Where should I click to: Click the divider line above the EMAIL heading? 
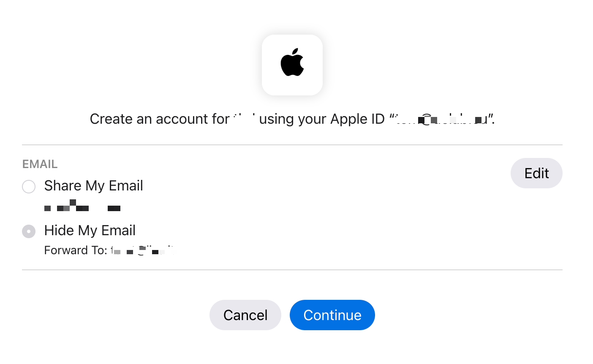pos(292,145)
